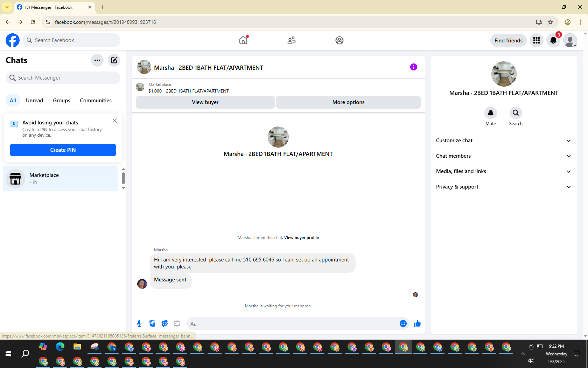Select the Unread chats filter
Viewport: 588px width, 368px height.
tap(35, 101)
